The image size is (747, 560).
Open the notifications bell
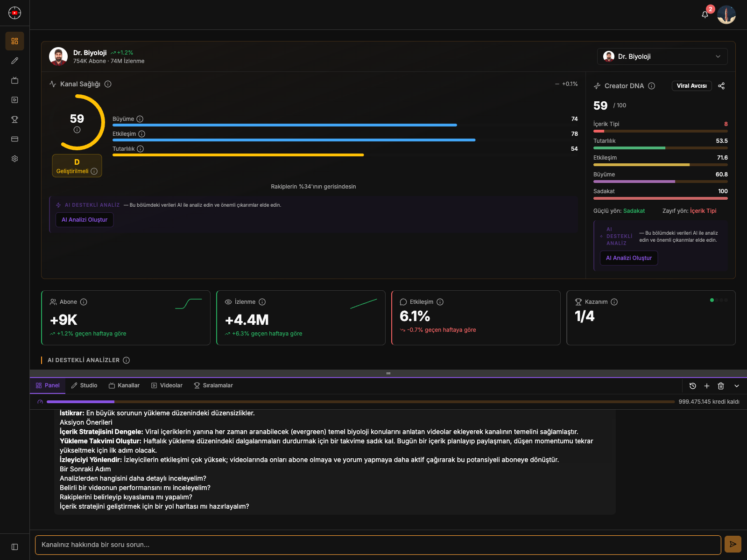(705, 14)
